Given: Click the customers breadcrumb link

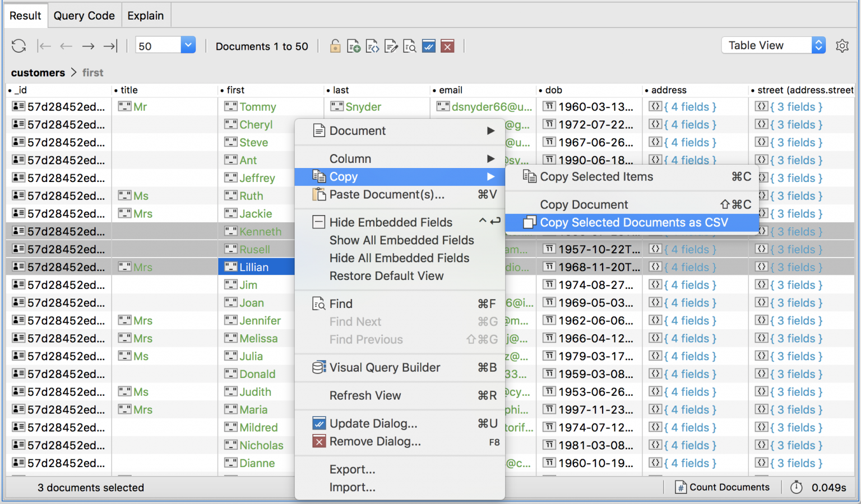Looking at the screenshot, I should click(38, 72).
